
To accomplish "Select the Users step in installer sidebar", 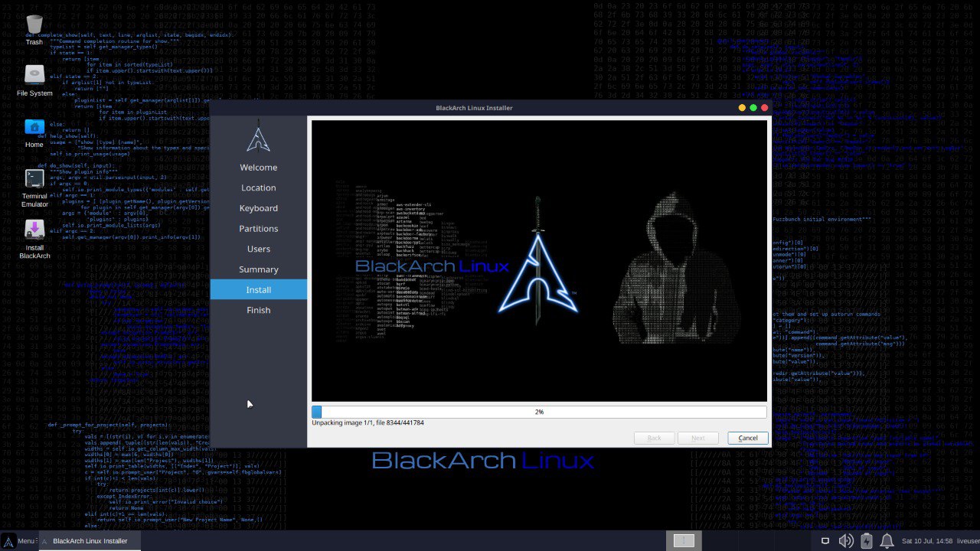I will click(259, 249).
